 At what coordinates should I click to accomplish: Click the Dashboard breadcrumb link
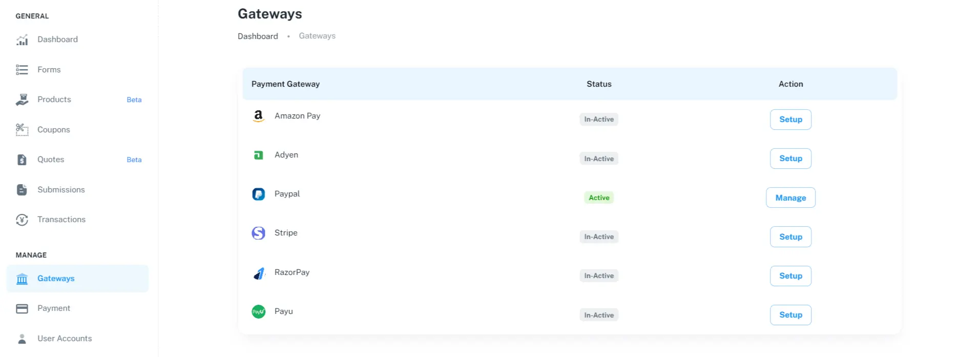click(x=258, y=36)
